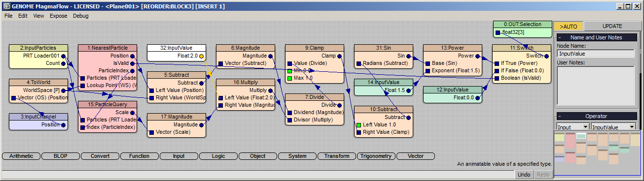This screenshot has width=644, height=181.
Task: Toggle the >AUTO update button
Action: (569, 26)
